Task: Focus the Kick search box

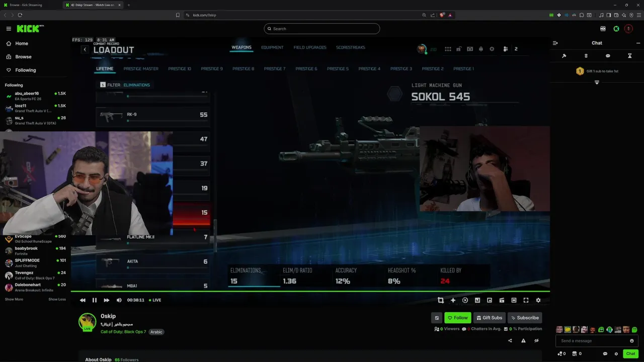Action: 322,29
